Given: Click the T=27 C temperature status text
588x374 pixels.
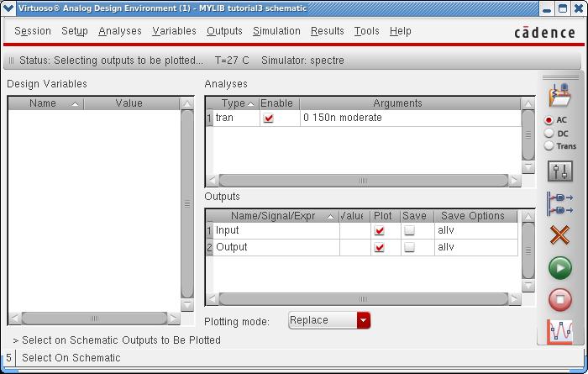Looking at the screenshot, I should [232, 61].
